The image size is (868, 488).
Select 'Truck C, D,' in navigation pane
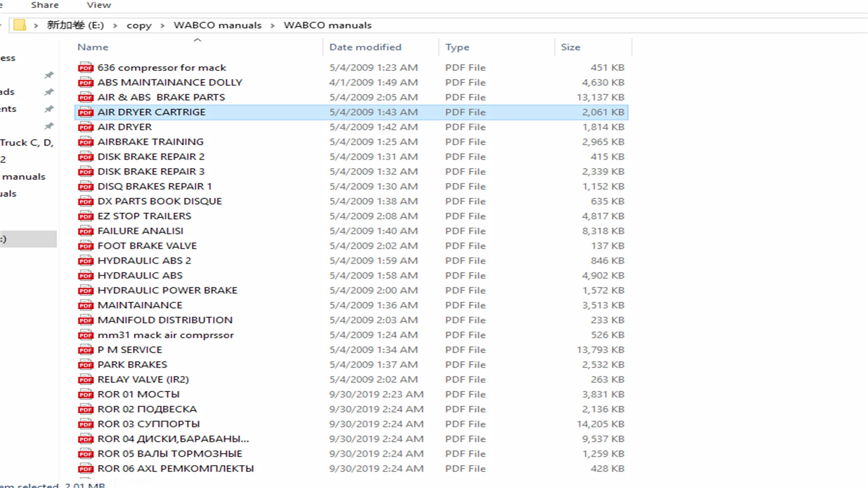coord(27,143)
